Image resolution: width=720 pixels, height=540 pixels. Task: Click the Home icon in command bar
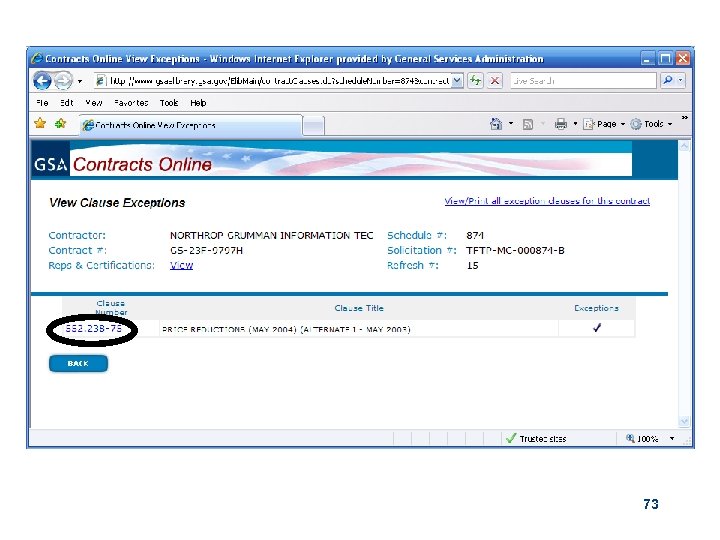(x=496, y=124)
